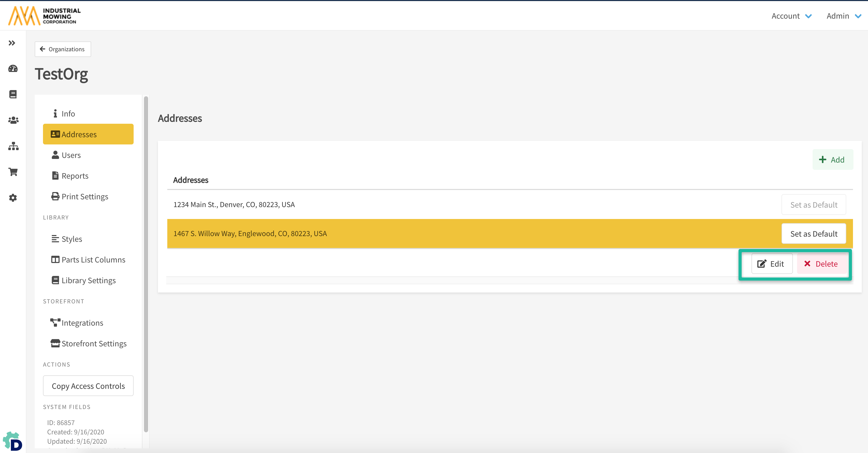Set 1234 Main St. address as default
This screenshot has width=868, height=453.
(x=813, y=205)
